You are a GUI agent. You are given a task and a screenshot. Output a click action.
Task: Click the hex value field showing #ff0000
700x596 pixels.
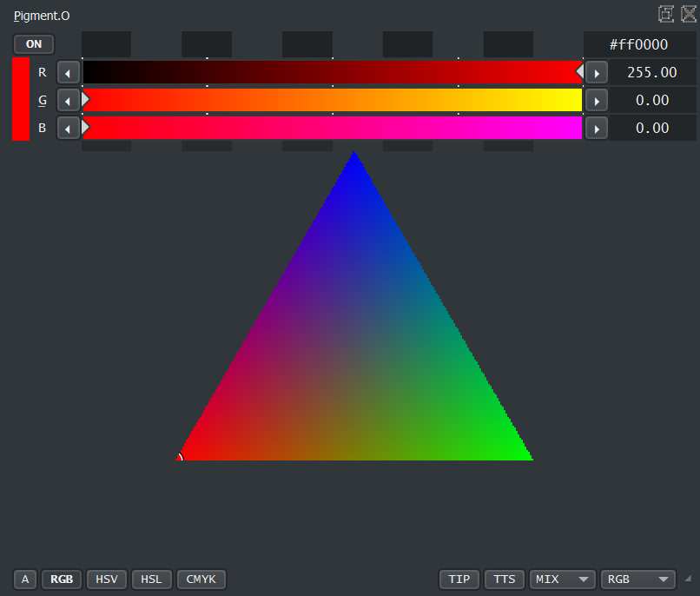pos(640,43)
